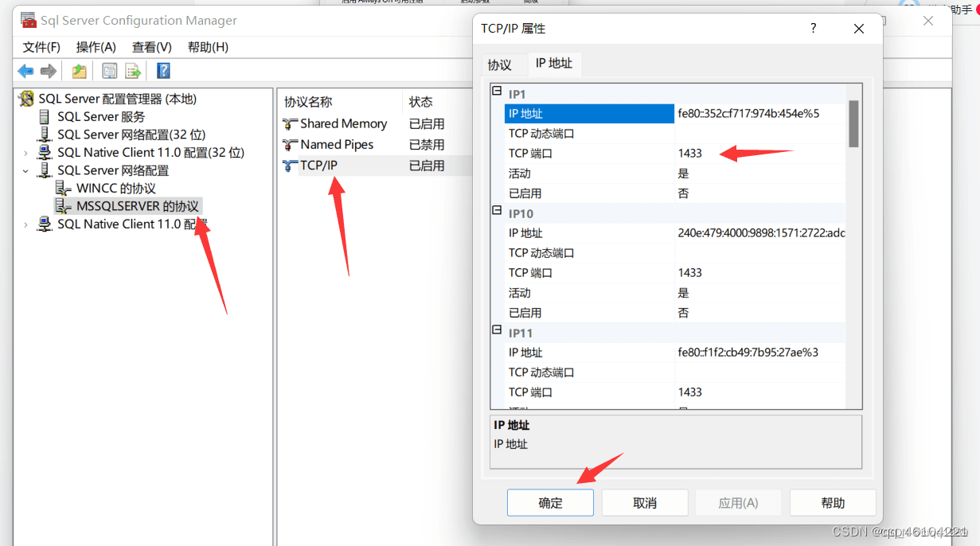
Task: Click the Named Pipes protocol icon
Action: tap(291, 144)
